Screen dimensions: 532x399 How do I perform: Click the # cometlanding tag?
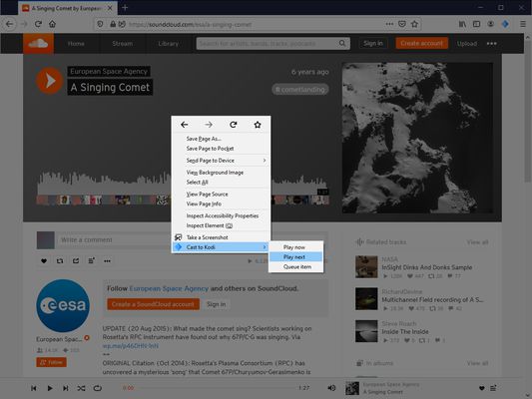coord(299,90)
